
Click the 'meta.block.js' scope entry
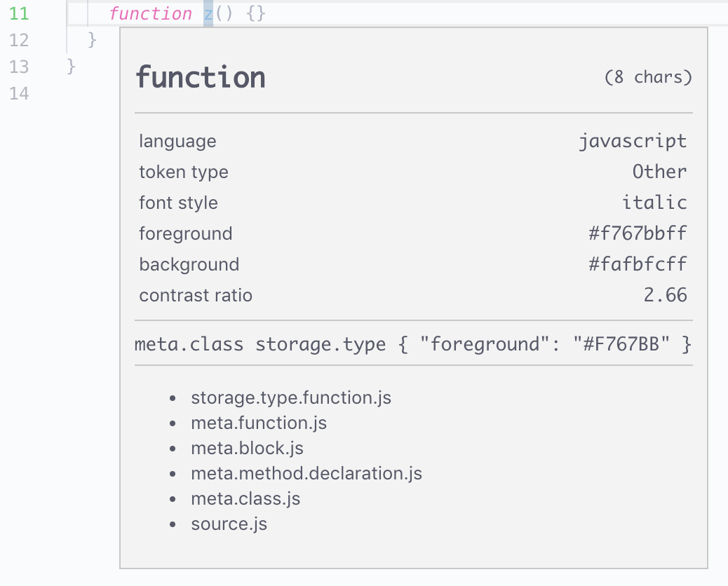(248, 448)
